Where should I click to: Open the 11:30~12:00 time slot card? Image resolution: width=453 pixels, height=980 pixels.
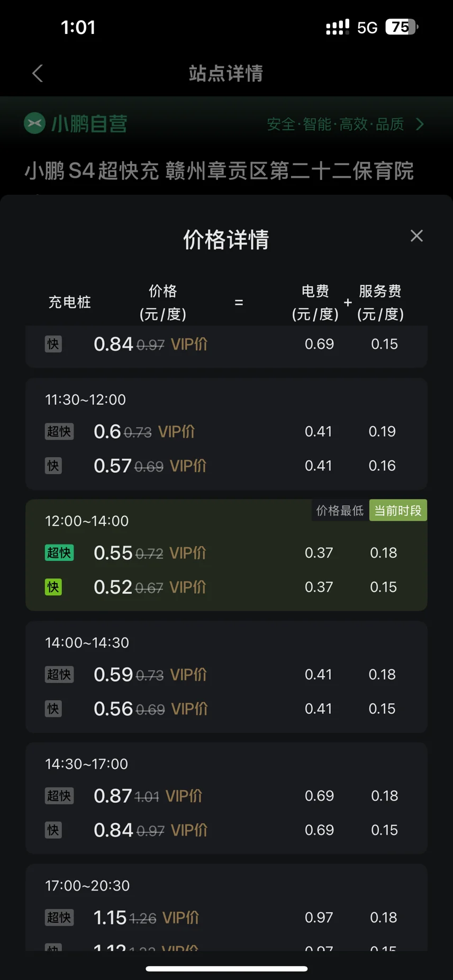(226, 434)
